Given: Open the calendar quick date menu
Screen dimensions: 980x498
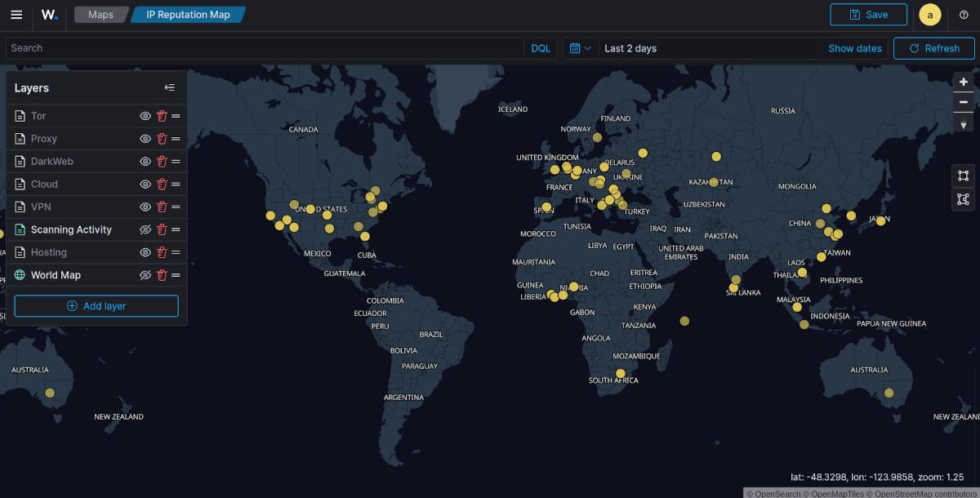Looking at the screenshot, I should pyautogui.click(x=580, y=48).
